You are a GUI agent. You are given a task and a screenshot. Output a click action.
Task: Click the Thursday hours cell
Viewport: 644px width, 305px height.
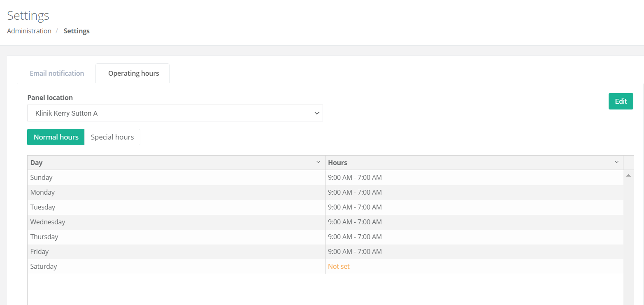(x=355, y=237)
